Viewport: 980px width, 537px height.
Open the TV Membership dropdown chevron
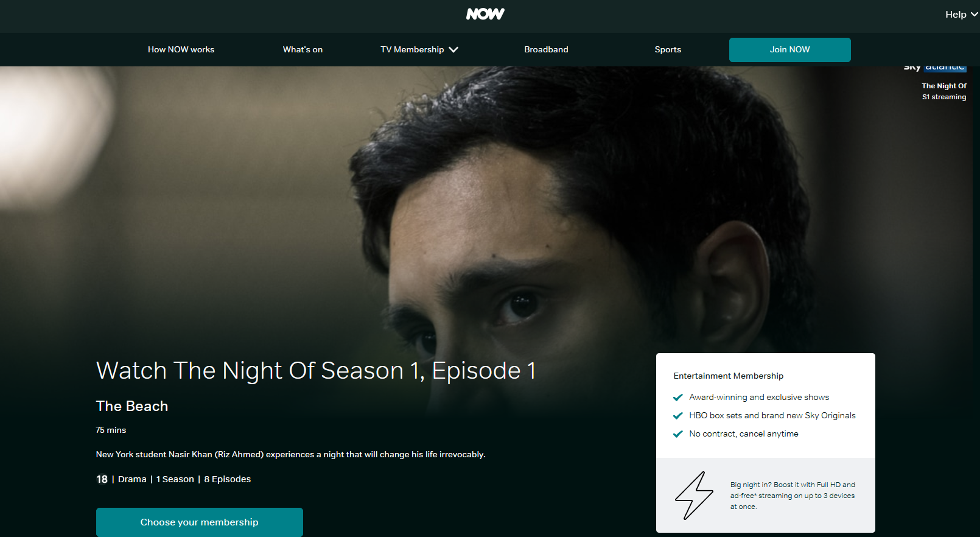[453, 50]
